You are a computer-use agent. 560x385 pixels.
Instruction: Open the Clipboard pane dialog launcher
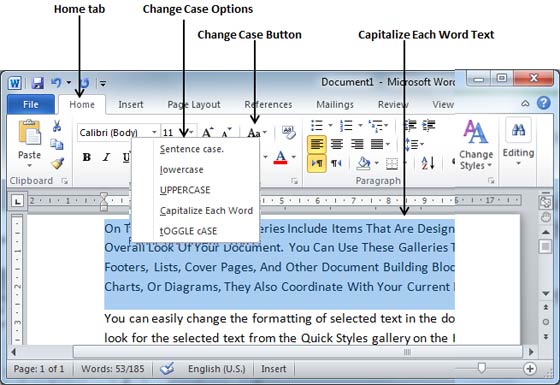[64, 181]
